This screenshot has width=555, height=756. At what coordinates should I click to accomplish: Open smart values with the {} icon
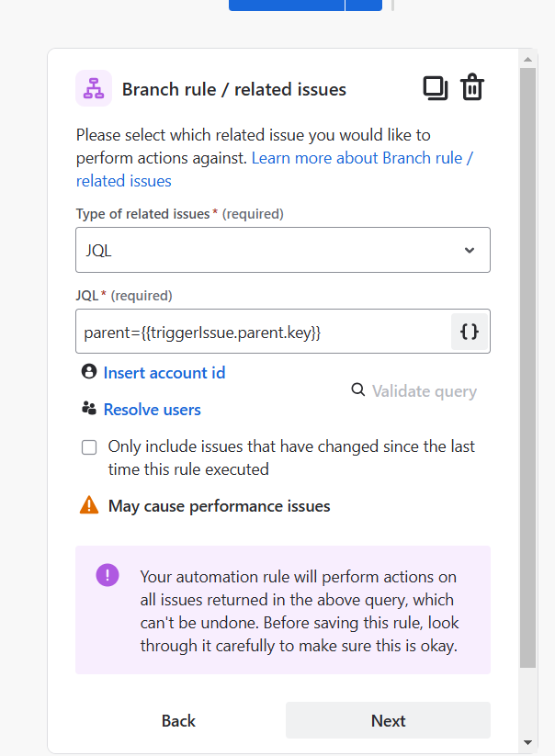(x=470, y=332)
